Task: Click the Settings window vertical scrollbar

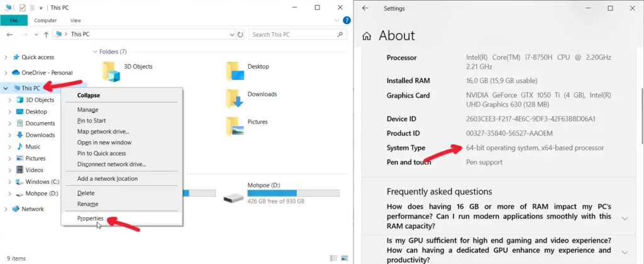Action: click(x=641, y=117)
